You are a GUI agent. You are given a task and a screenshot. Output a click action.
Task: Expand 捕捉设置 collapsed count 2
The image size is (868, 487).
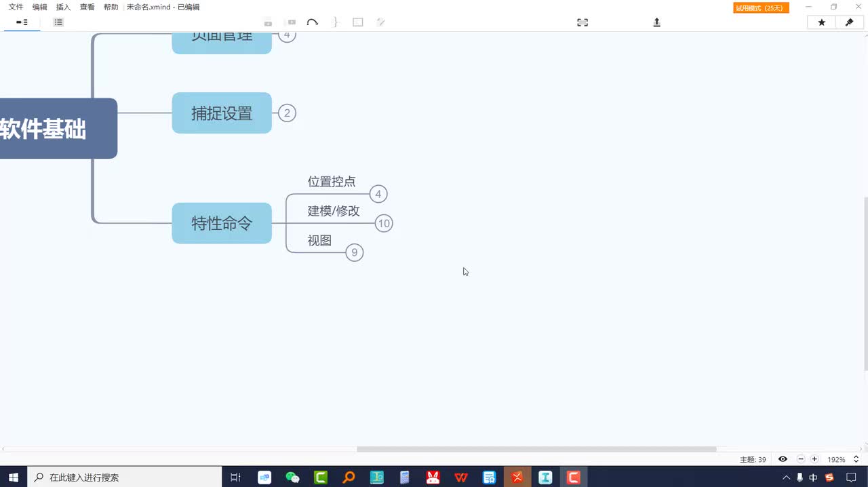coord(287,113)
